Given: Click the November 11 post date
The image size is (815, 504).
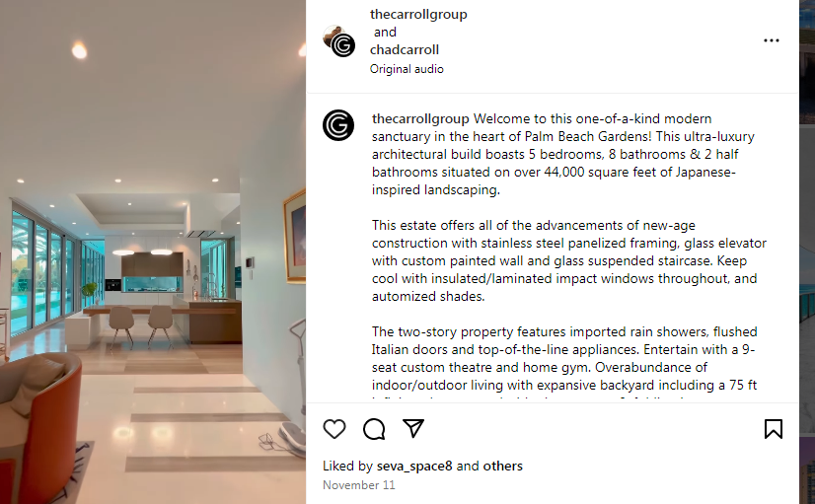Looking at the screenshot, I should pyautogui.click(x=358, y=485).
